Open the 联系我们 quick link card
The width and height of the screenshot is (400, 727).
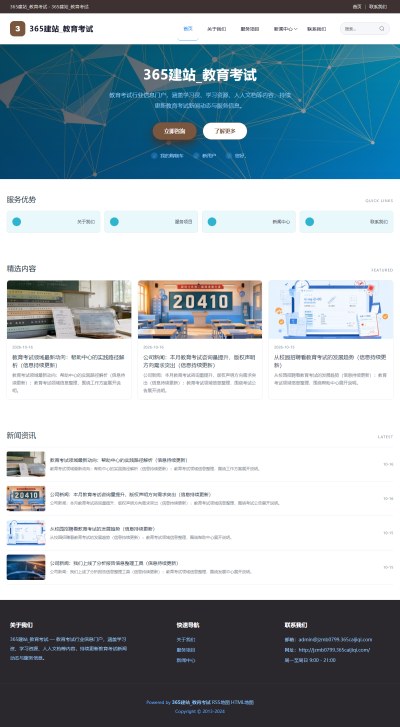(347, 222)
